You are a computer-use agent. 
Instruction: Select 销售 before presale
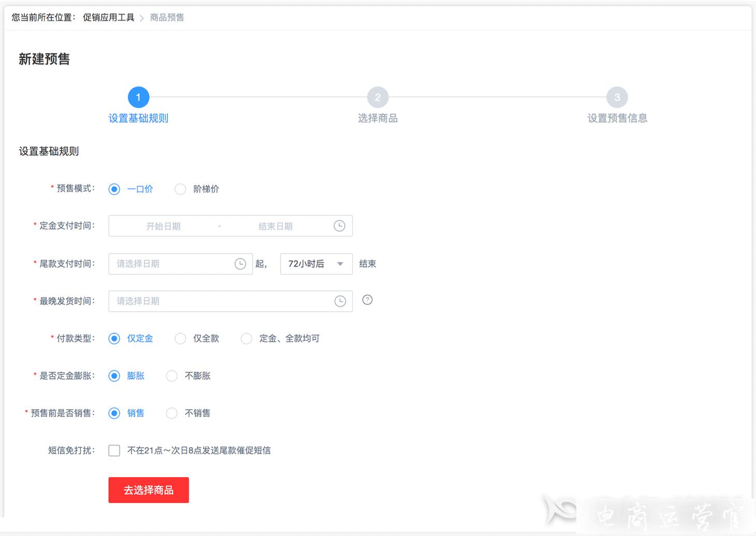coord(114,413)
